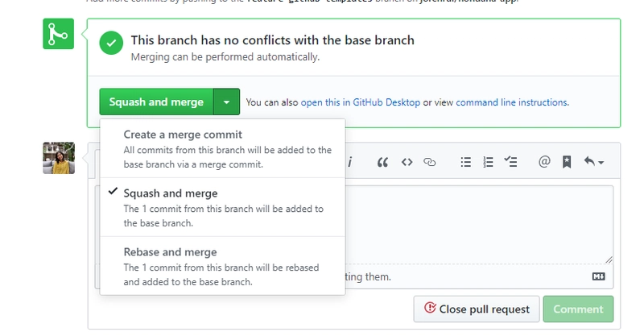Viewport: 644px width, 336px height.
Task: Toggle the merge method dropdown arrow
Action: [x=227, y=102]
